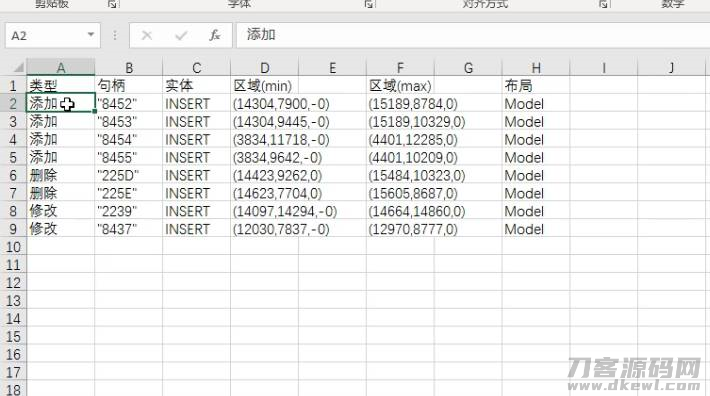Click the formula bar vertical dots handle
Image resolution: width=710 pixels, height=396 pixels.
115,35
